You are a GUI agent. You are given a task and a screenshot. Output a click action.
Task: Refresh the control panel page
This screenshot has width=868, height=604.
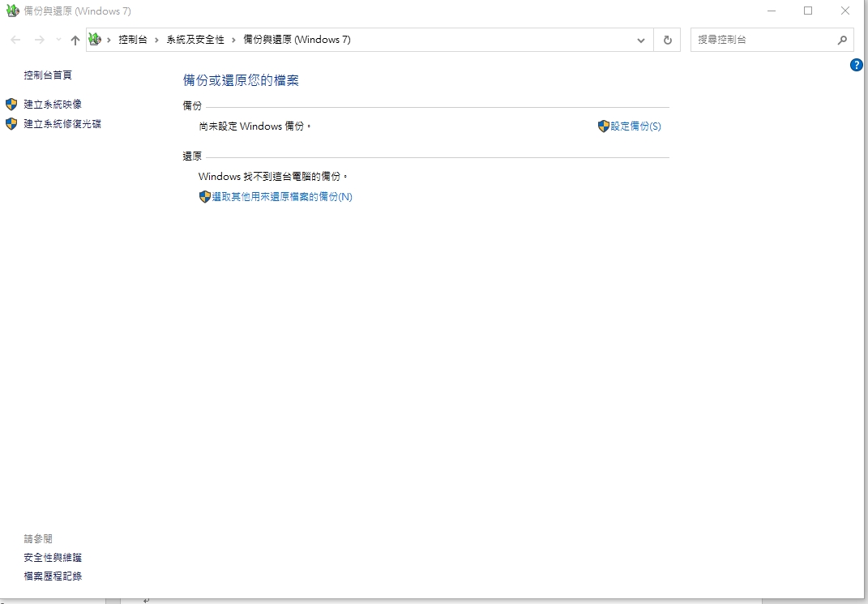pyautogui.click(x=668, y=40)
